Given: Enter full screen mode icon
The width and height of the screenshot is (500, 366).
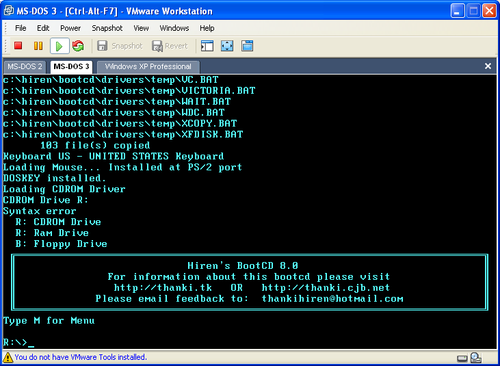Looking at the screenshot, I should [227, 46].
